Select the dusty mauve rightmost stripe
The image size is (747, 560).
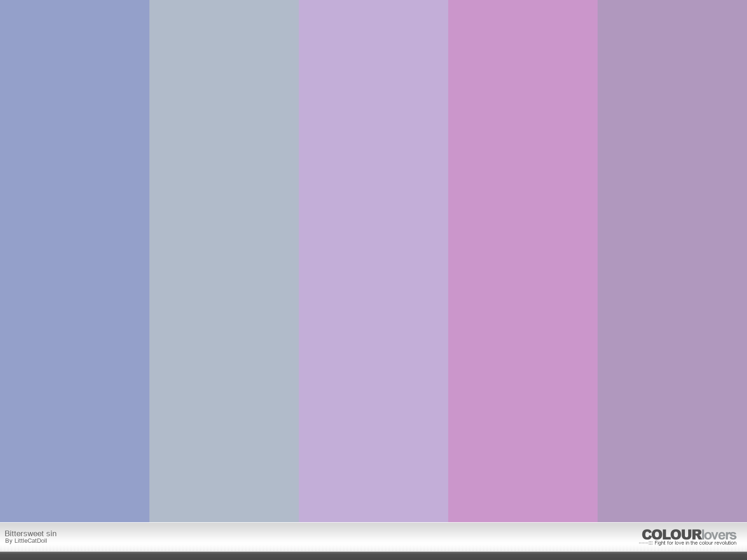pyautogui.click(x=672, y=261)
